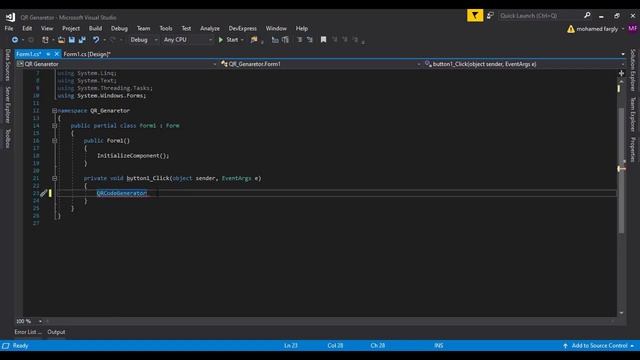Collapse the Form1() constructor block
The width and height of the screenshot is (640, 360).
(x=54, y=141)
